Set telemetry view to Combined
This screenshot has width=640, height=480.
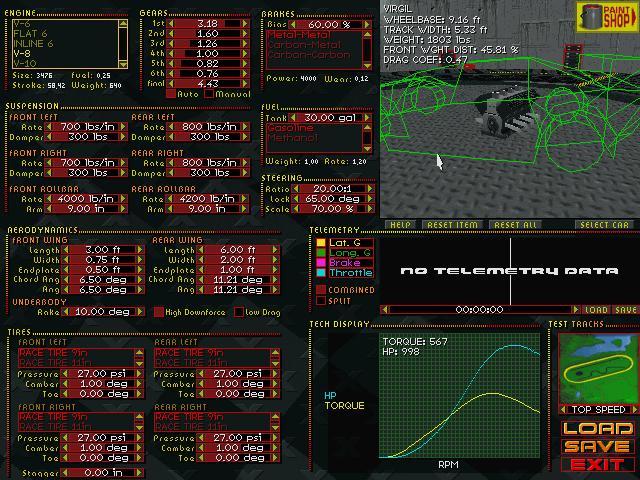tap(321, 290)
